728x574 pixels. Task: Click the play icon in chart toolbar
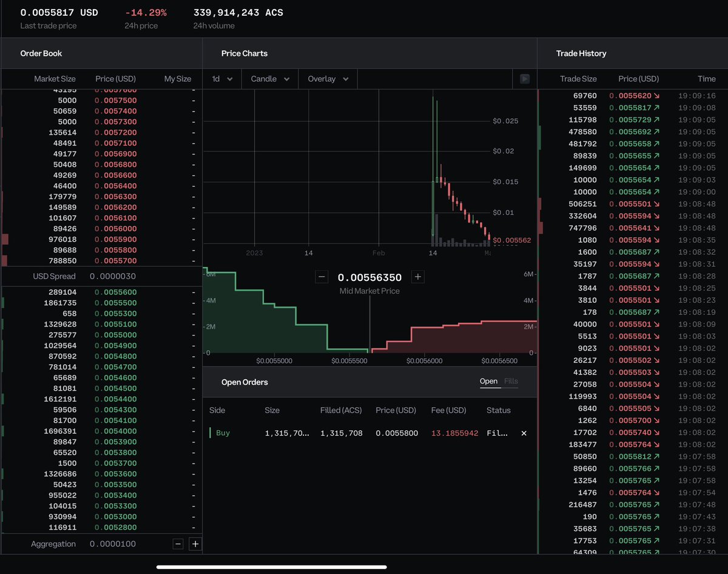point(525,79)
